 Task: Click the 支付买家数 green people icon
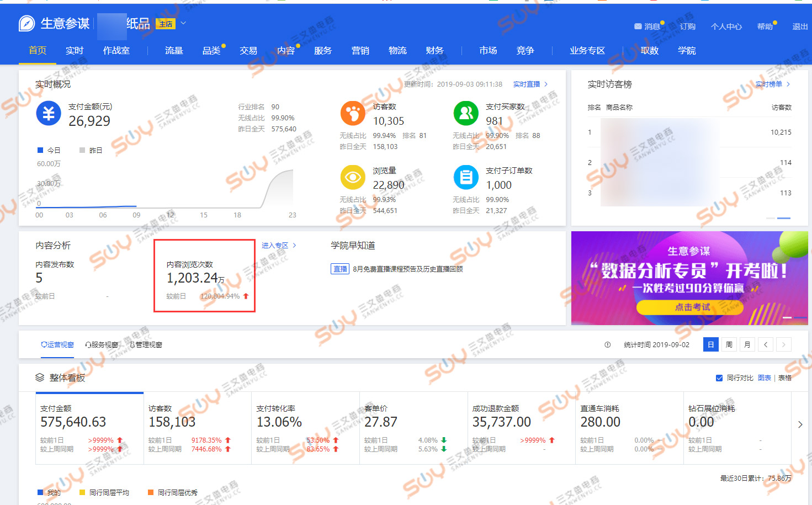coord(466,114)
